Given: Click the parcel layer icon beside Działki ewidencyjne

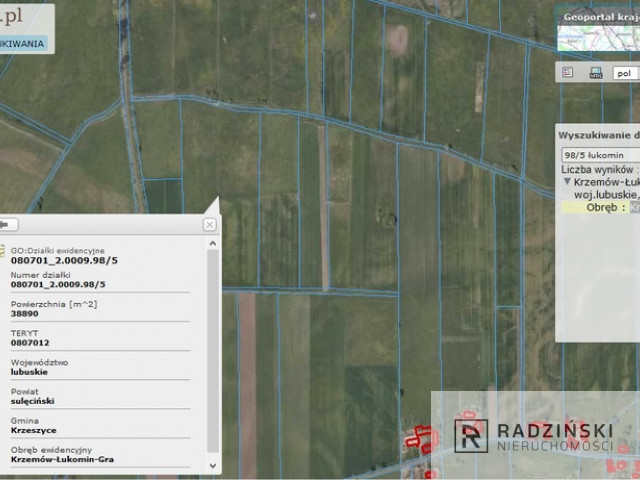Looking at the screenshot, I should click(x=2, y=251).
